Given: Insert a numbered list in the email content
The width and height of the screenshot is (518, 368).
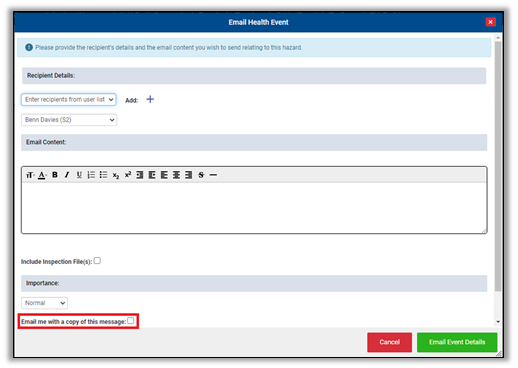Looking at the screenshot, I should (x=91, y=175).
